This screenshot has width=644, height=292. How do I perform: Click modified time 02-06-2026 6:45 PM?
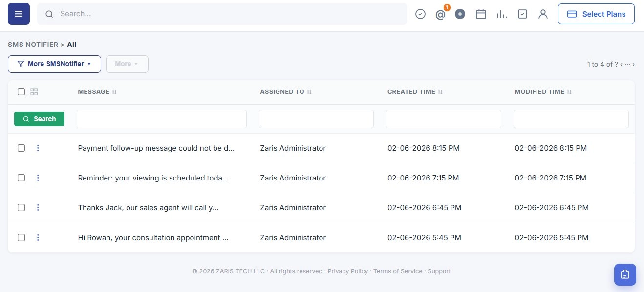[552, 208]
